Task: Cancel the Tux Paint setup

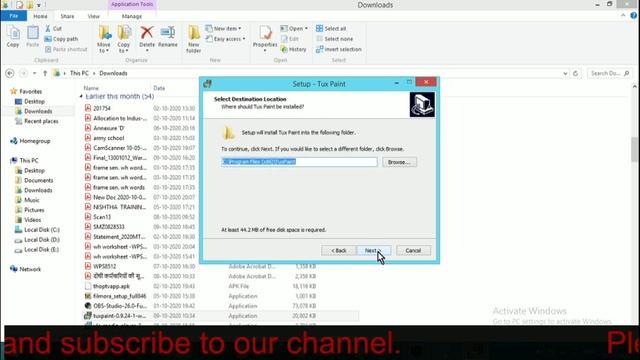Action: tap(413, 250)
